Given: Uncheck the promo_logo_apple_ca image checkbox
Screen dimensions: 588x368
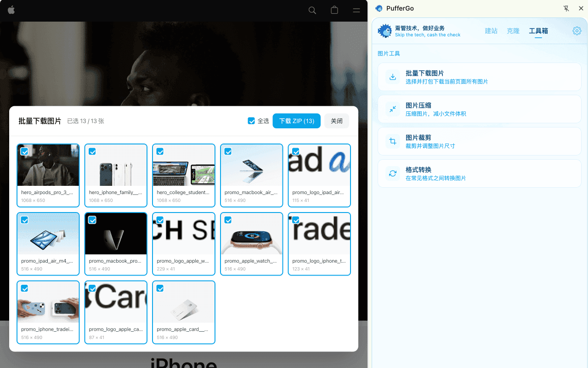Looking at the screenshot, I should coord(92,288).
